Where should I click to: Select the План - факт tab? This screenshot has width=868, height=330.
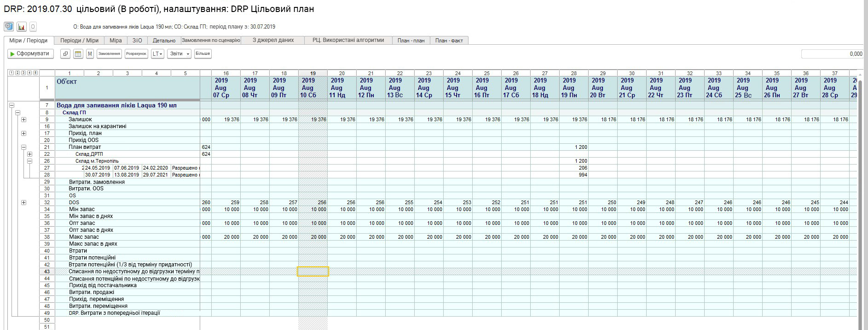coord(449,41)
